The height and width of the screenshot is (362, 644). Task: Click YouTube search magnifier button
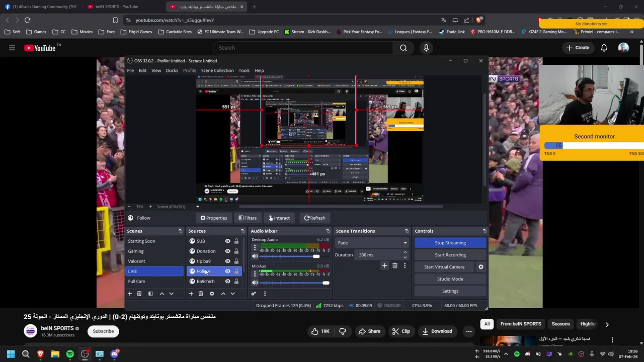point(404,48)
